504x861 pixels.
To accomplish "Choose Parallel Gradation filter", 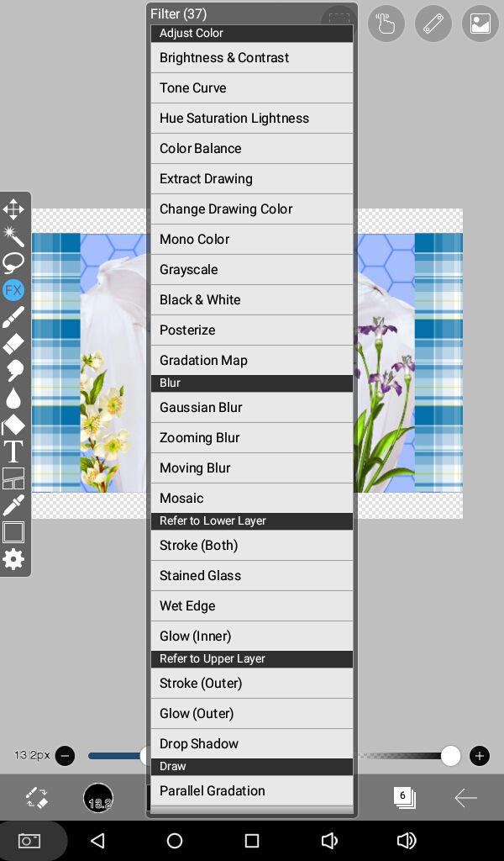I will [x=252, y=790].
